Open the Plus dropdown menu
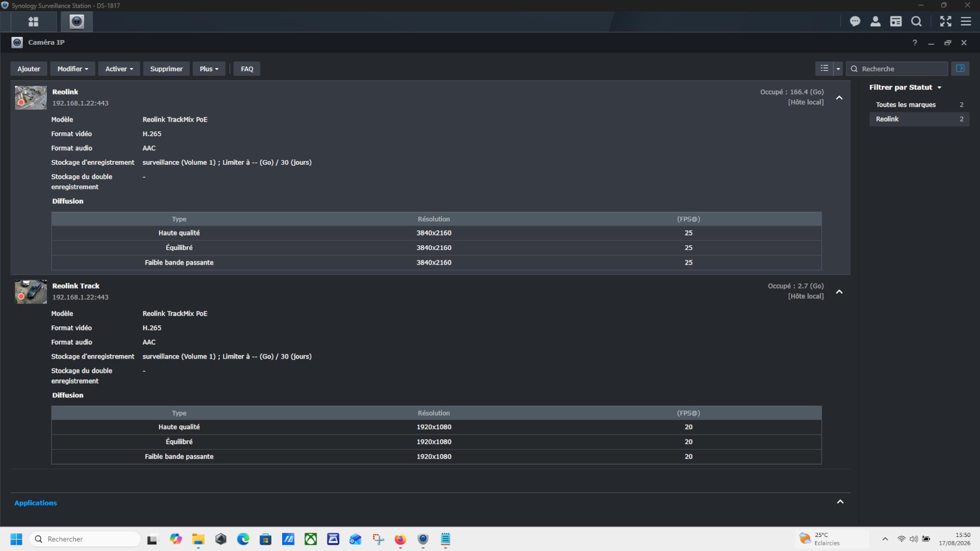Viewport: 980px width, 551px height. pyautogui.click(x=209, y=69)
